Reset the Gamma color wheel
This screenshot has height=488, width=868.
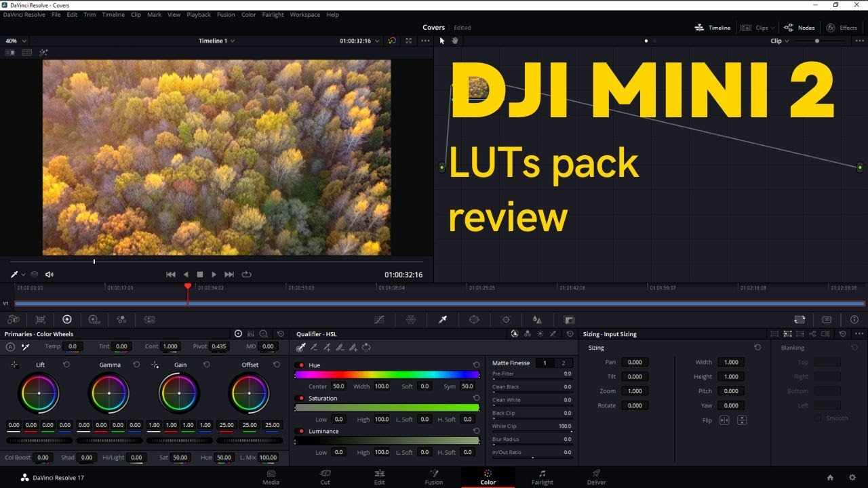(136, 365)
